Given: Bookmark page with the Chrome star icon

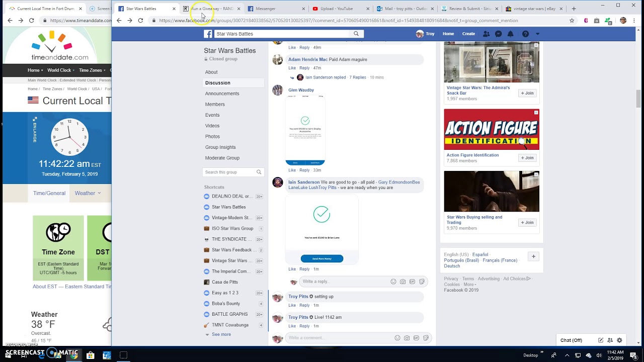Looking at the screenshot, I should click(x=572, y=21).
